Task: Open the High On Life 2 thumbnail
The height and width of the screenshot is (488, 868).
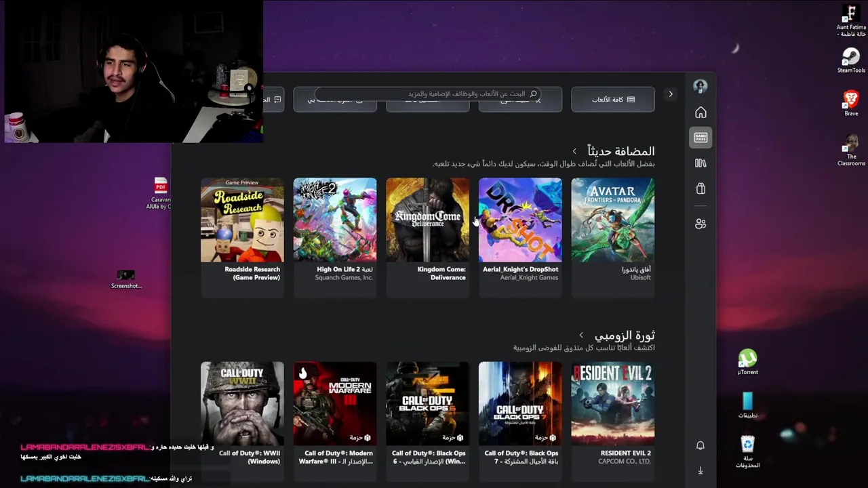Action: 335,220
